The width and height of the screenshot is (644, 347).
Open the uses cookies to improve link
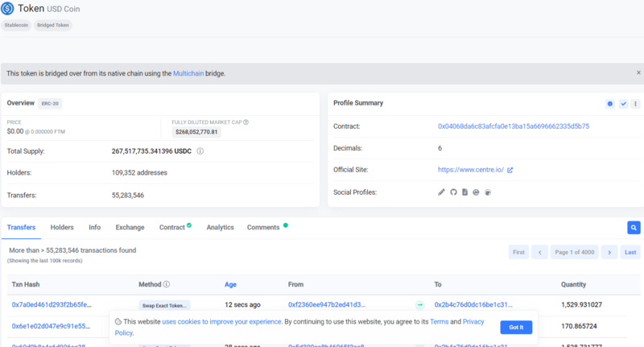click(222, 321)
